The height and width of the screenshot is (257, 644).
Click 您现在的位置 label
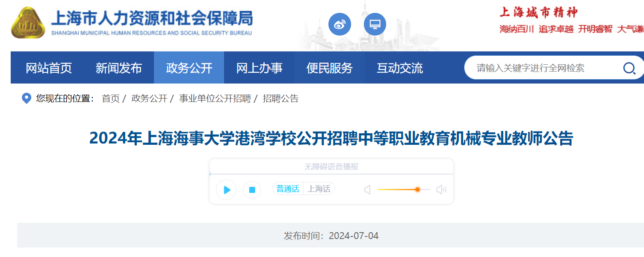pyautogui.click(x=65, y=99)
